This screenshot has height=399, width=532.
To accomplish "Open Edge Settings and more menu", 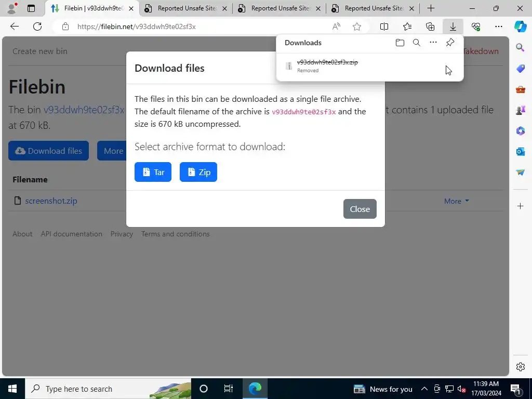I will pyautogui.click(x=498, y=26).
